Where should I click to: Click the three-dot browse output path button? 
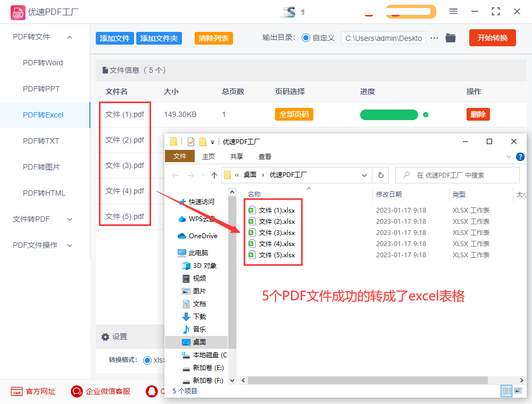[x=434, y=38]
